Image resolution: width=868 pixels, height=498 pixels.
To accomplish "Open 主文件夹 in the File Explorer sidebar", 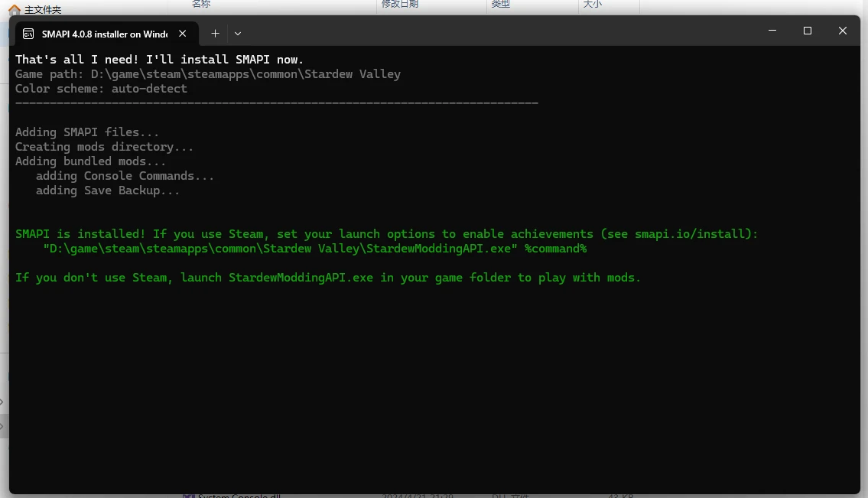I will coord(43,10).
